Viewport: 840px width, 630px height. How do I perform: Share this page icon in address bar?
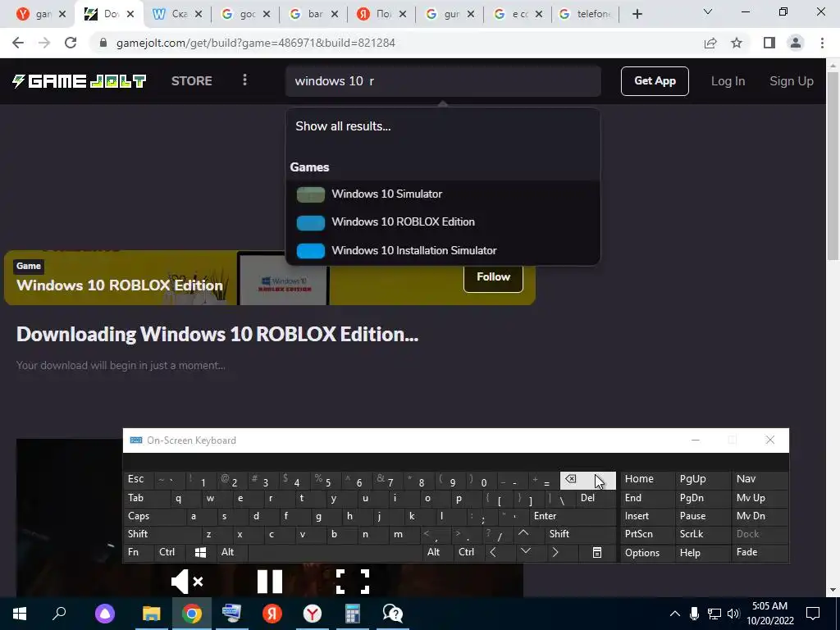click(x=710, y=43)
